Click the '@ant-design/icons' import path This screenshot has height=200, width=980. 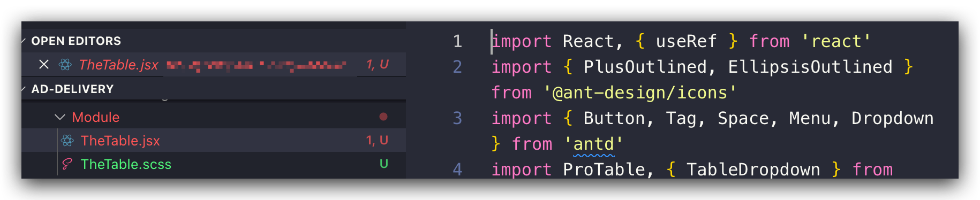tap(640, 93)
